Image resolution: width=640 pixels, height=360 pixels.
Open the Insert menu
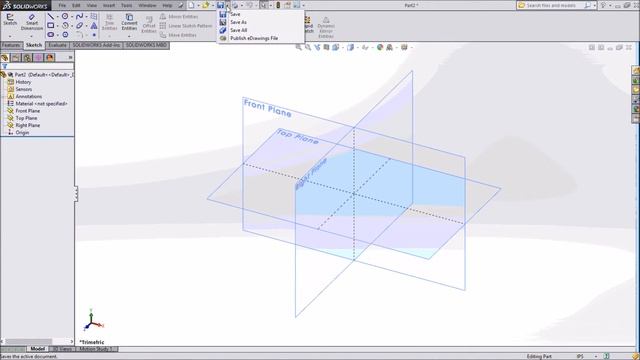[109, 5]
